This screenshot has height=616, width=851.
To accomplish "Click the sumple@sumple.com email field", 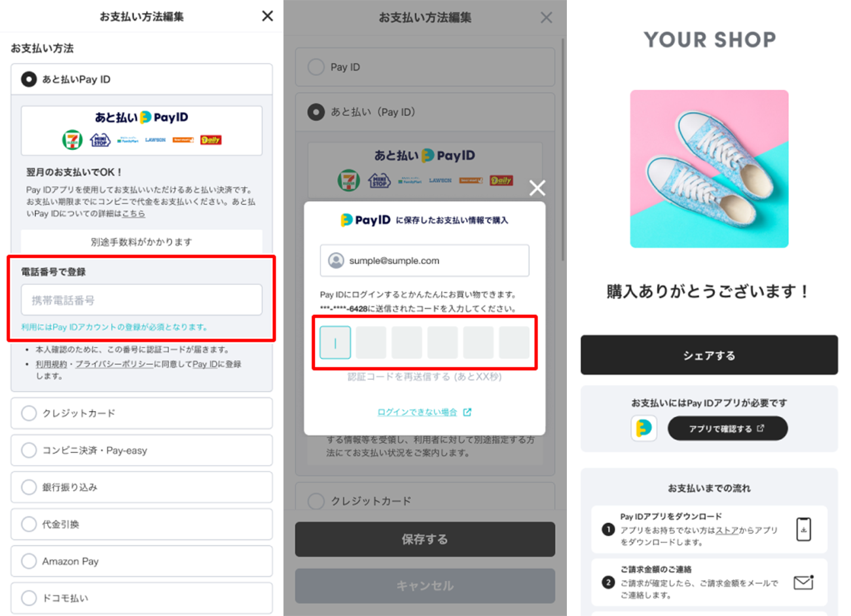I will (x=424, y=261).
